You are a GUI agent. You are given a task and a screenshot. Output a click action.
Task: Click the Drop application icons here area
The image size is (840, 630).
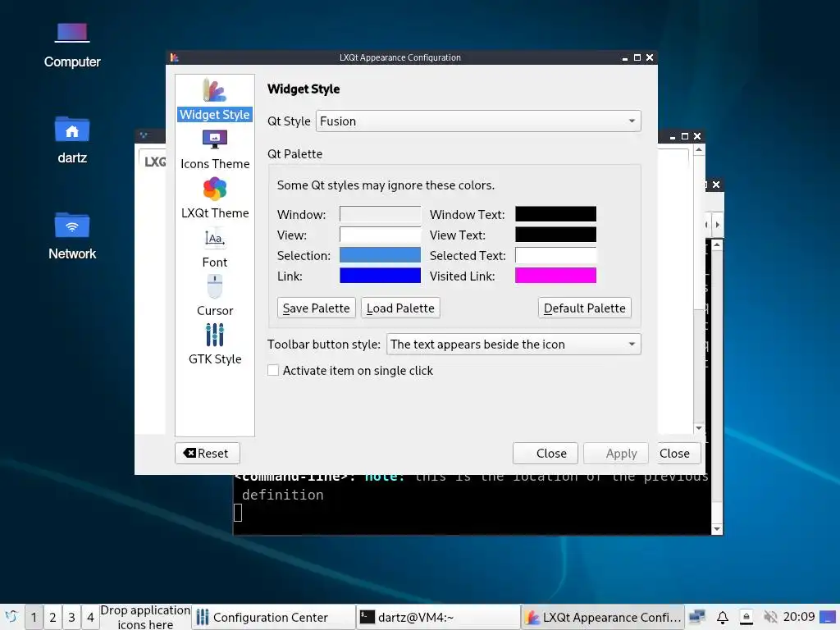click(145, 617)
